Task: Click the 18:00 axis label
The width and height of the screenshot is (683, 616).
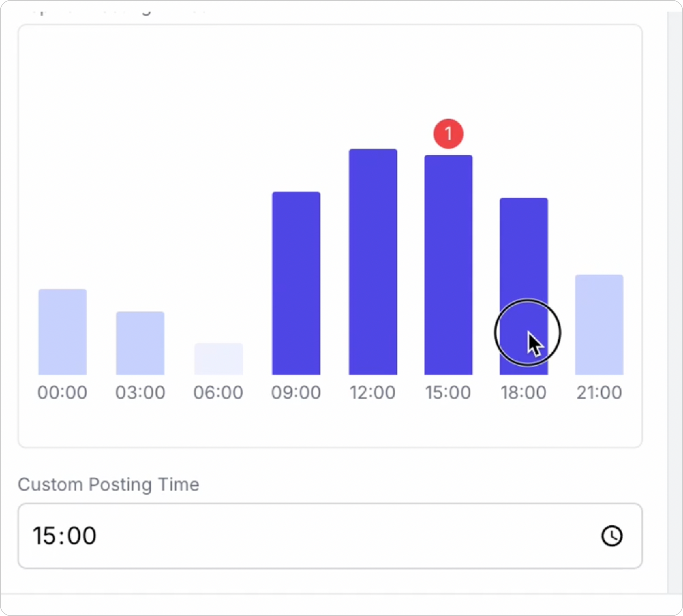Action: (523, 392)
